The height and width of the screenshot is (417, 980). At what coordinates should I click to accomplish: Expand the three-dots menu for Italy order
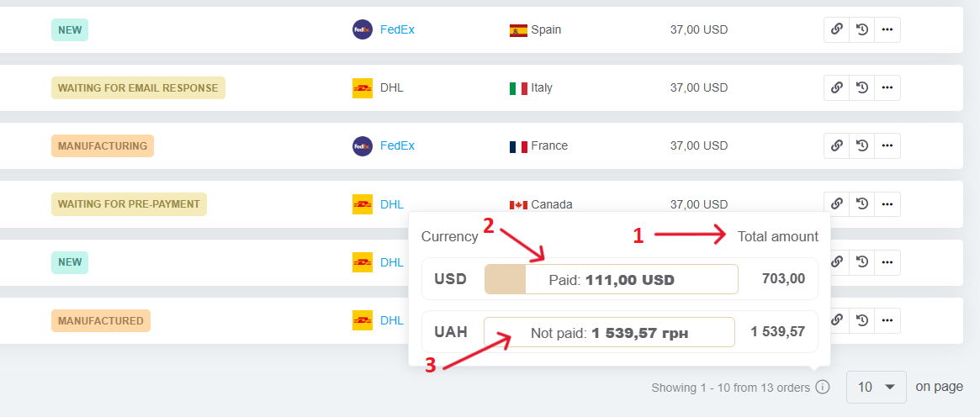click(887, 87)
